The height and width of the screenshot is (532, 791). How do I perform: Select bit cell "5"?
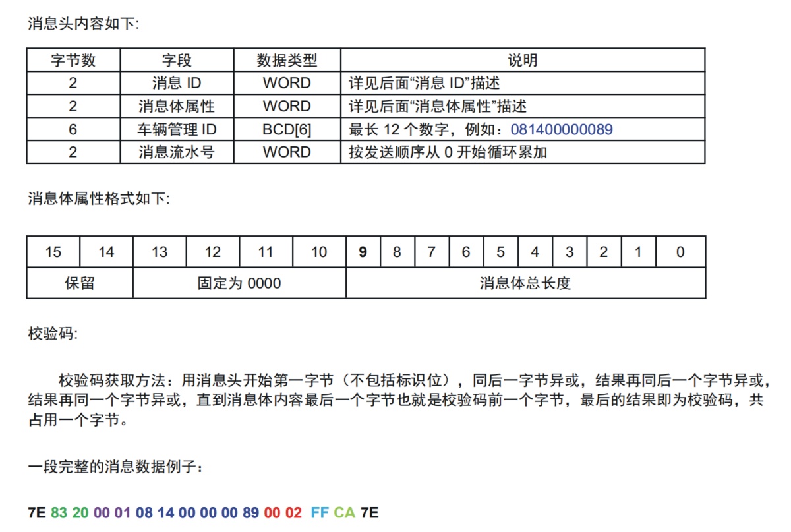(500, 252)
